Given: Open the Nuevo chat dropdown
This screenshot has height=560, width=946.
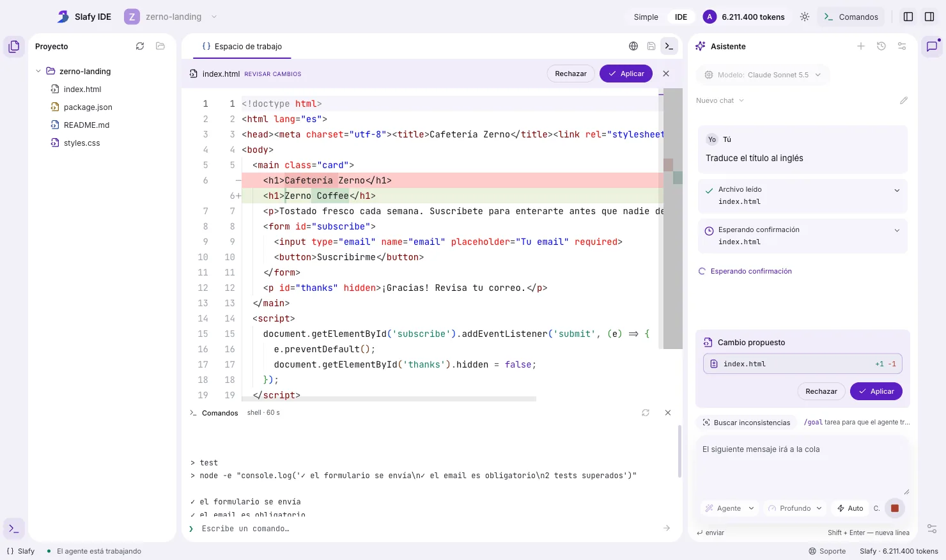Looking at the screenshot, I should [720, 100].
